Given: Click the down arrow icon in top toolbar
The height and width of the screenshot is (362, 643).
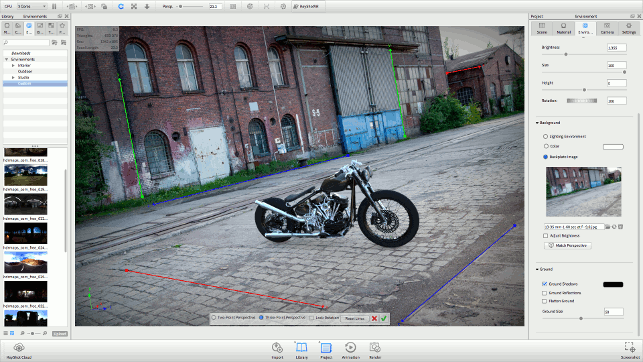Looking at the screenshot, I should tap(147, 7).
